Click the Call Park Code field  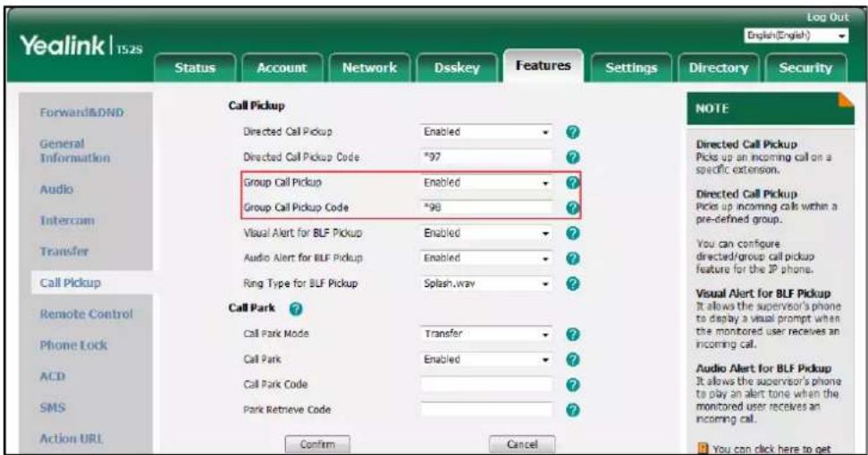pos(486,384)
